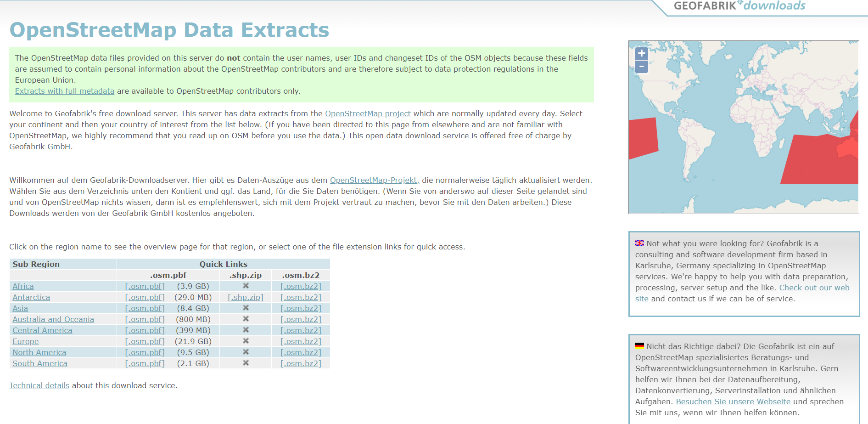Open Technical details page
868x424 pixels.
(x=39, y=385)
